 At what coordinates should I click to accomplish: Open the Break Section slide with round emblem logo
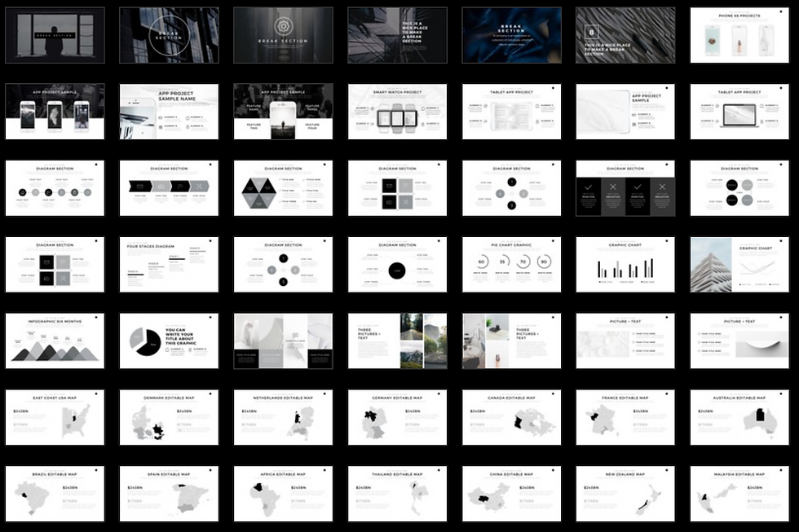click(284, 35)
